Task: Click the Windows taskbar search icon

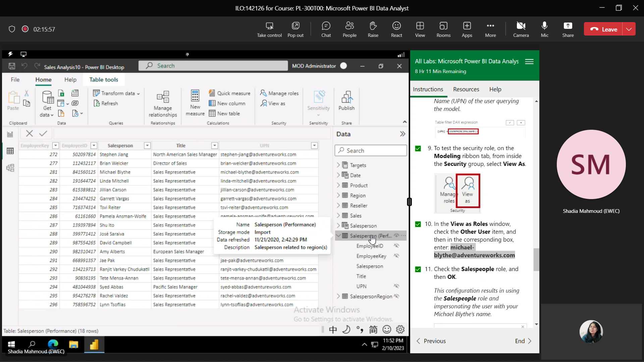Action: pos(32,345)
